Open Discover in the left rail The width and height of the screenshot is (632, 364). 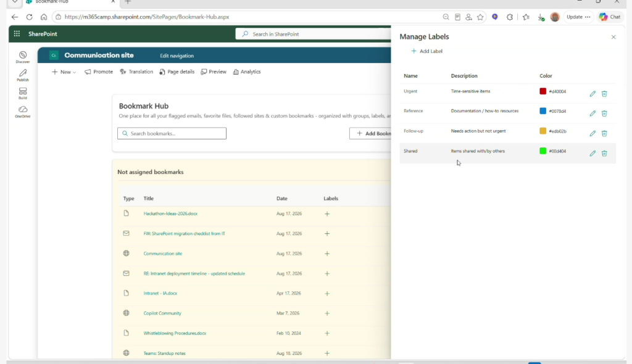point(23,57)
